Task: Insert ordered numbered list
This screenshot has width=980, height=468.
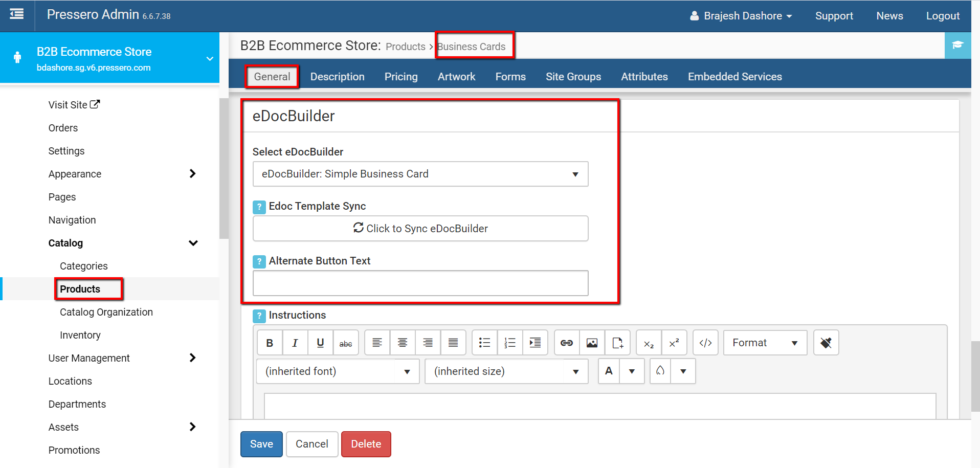Action: click(510, 343)
